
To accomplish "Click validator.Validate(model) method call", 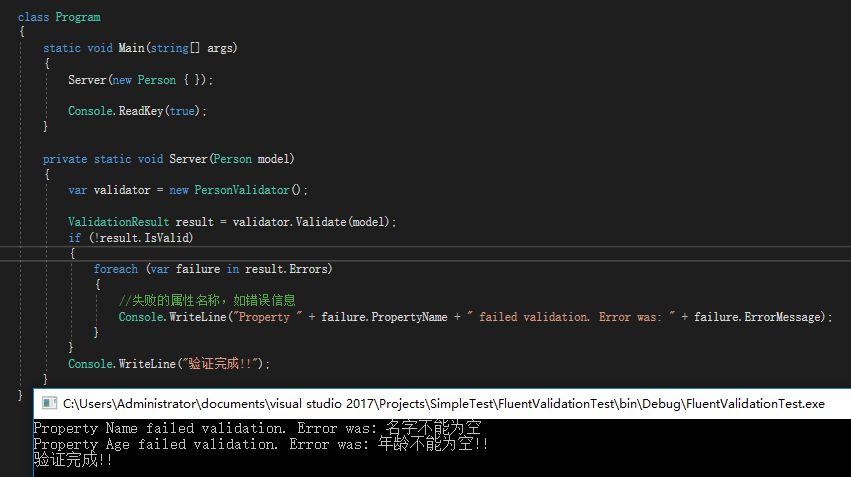I will [x=311, y=222].
